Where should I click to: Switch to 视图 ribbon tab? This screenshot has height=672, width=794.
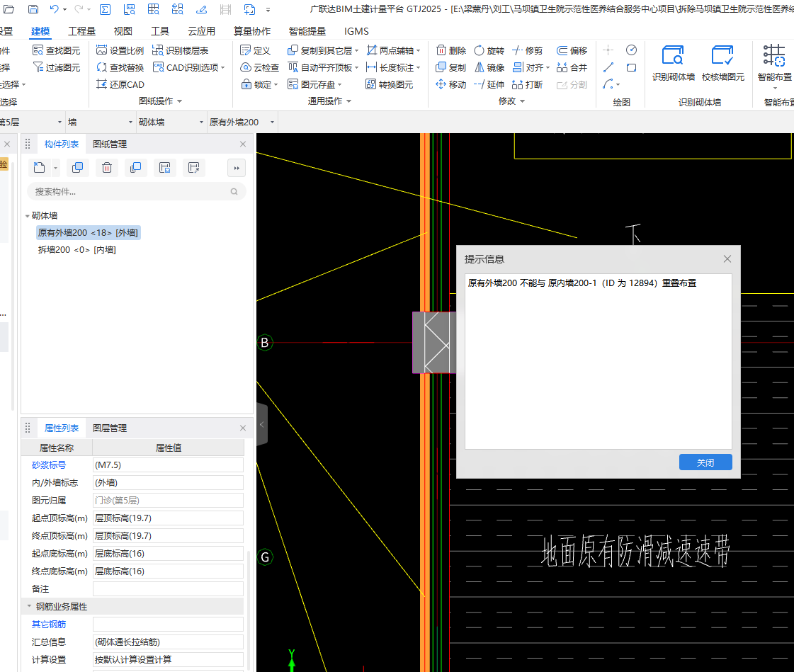coord(123,31)
